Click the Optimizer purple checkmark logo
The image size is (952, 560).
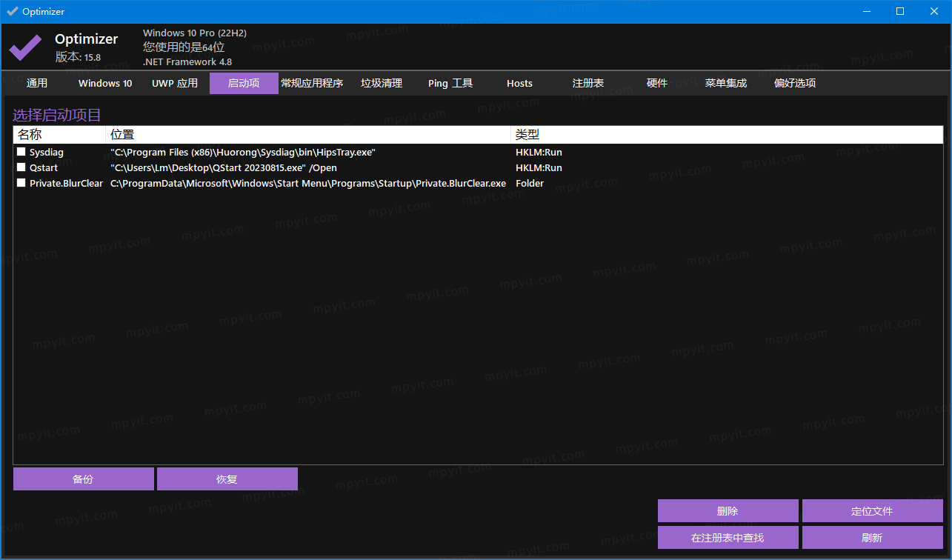tap(25, 47)
